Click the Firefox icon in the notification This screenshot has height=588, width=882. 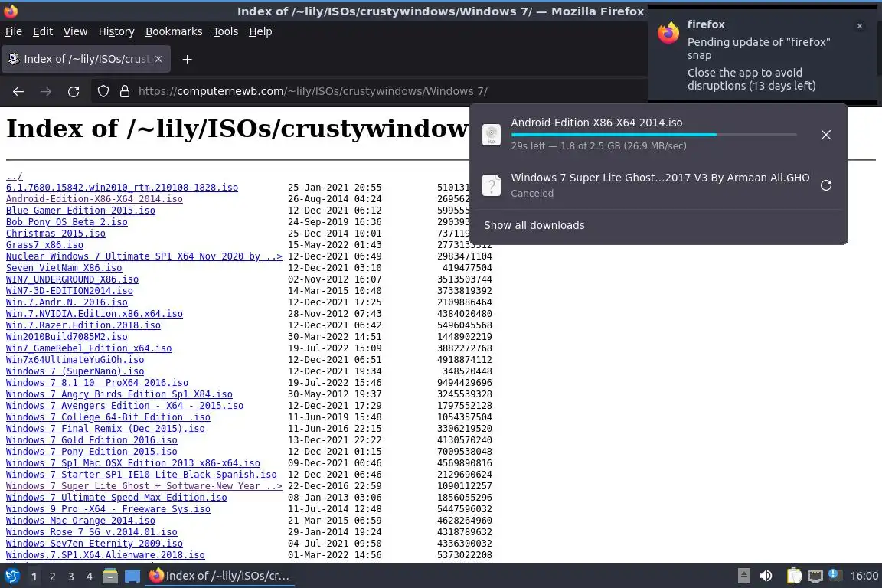pyautogui.click(x=668, y=33)
